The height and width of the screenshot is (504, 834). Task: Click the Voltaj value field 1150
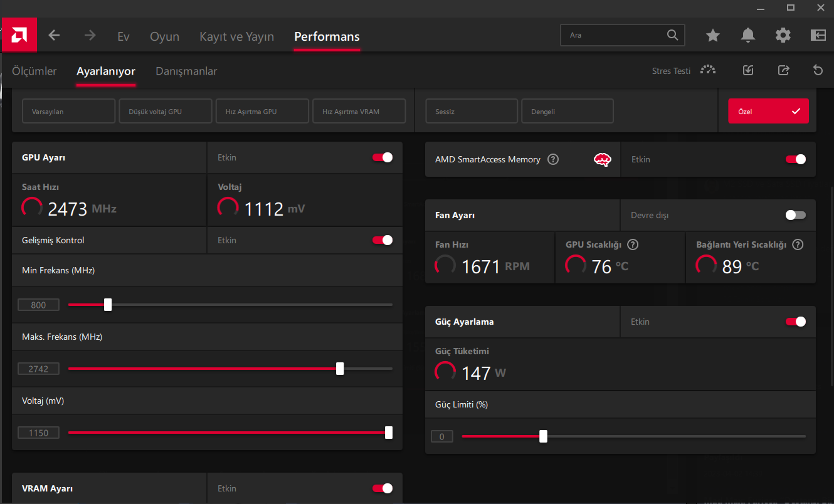click(x=38, y=433)
